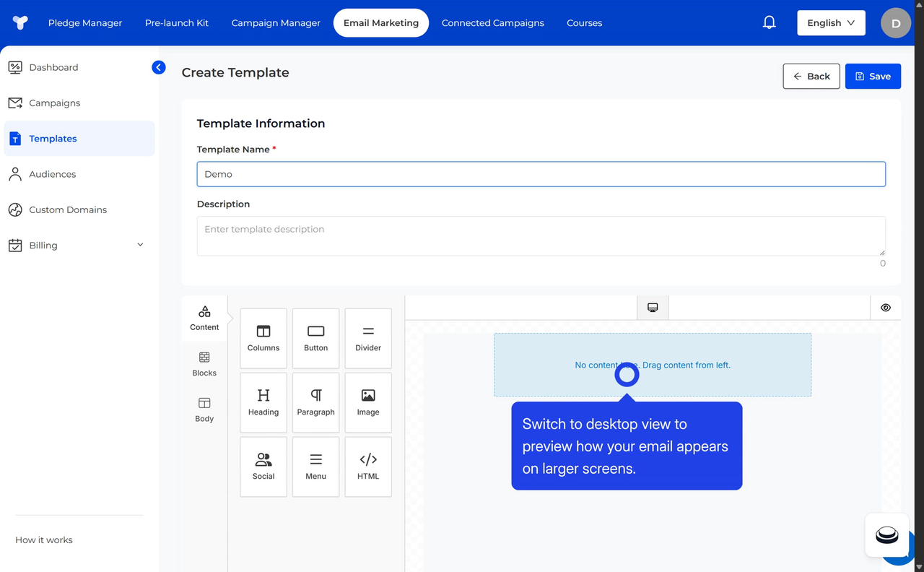Click the Description text field
The height and width of the screenshot is (572, 924).
(541, 236)
